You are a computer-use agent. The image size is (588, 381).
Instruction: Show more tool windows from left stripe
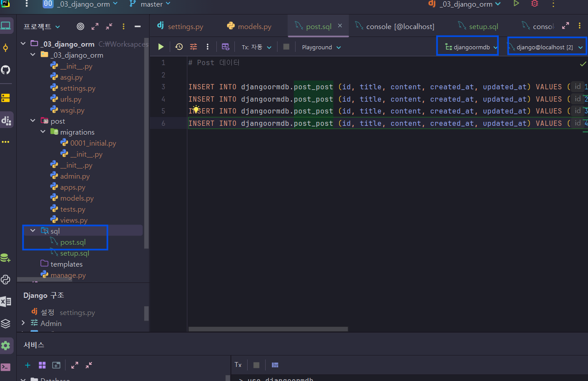(6, 142)
